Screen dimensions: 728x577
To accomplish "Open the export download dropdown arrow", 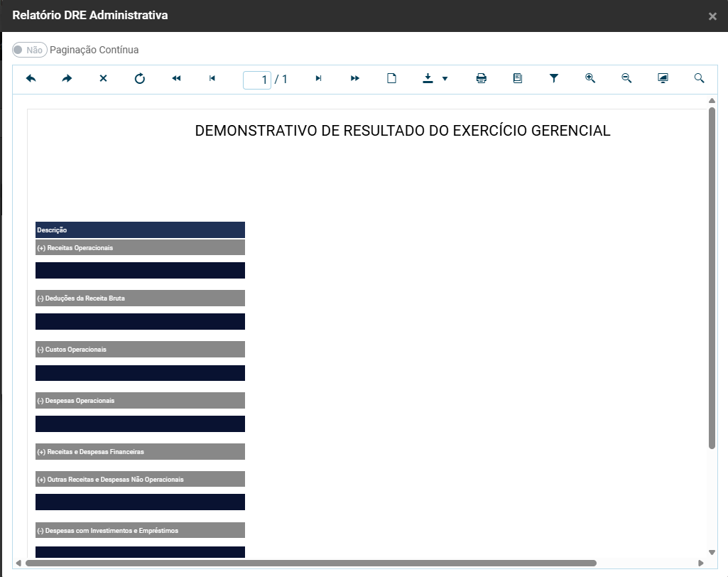I will 445,78.
